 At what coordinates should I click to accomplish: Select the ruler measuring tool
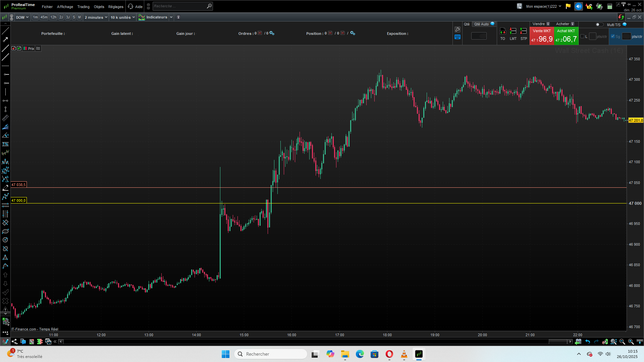coord(5,118)
